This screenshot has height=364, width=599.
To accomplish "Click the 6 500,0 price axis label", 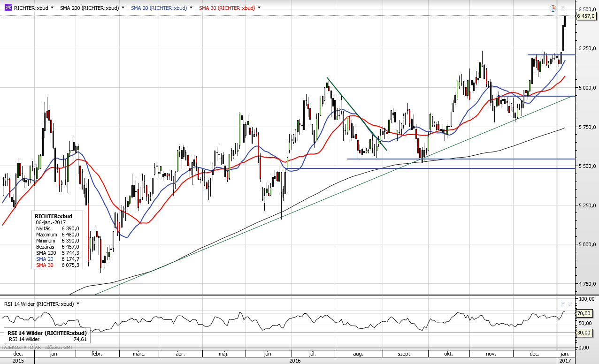I will (586, 9).
